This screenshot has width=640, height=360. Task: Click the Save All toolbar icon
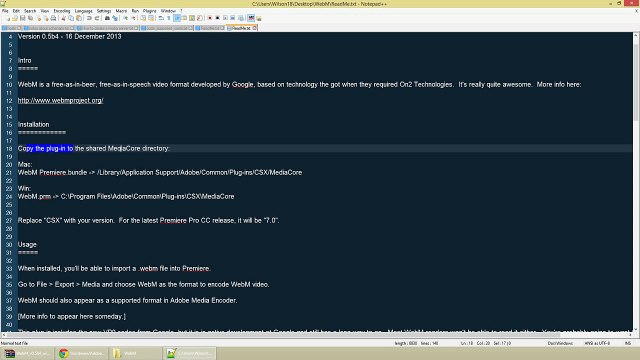(31, 18)
